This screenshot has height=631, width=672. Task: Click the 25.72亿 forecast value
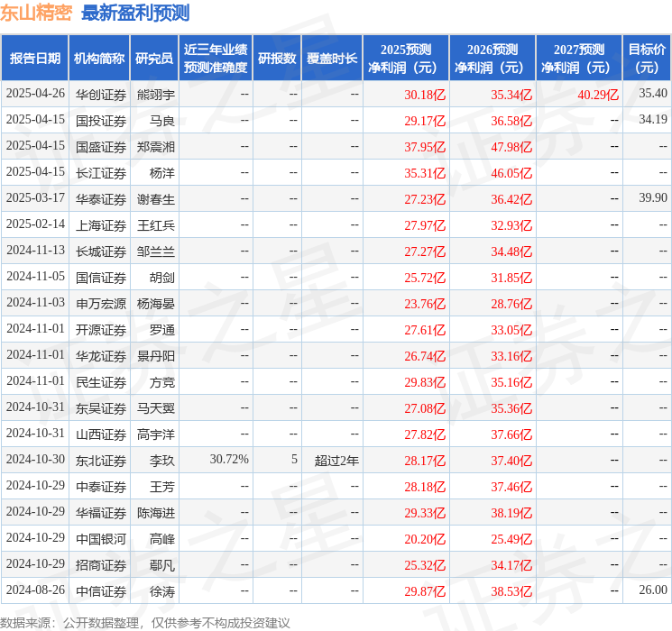[x=425, y=278]
